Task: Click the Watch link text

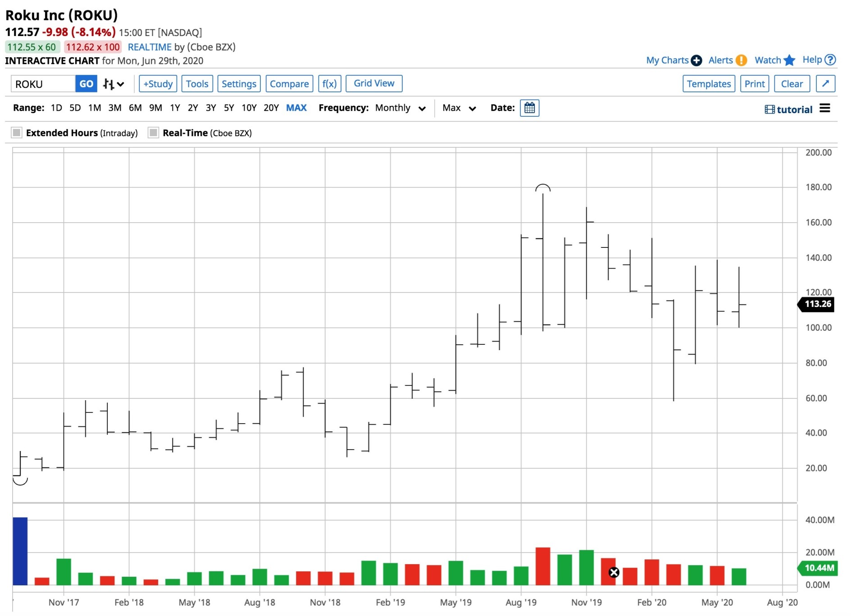Action: [x=768, y=60]
